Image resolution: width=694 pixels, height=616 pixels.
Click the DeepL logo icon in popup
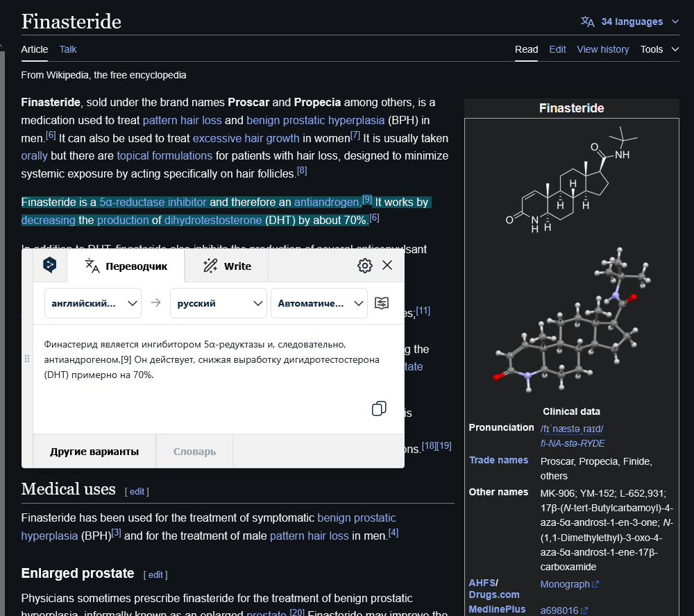point(49,265)
